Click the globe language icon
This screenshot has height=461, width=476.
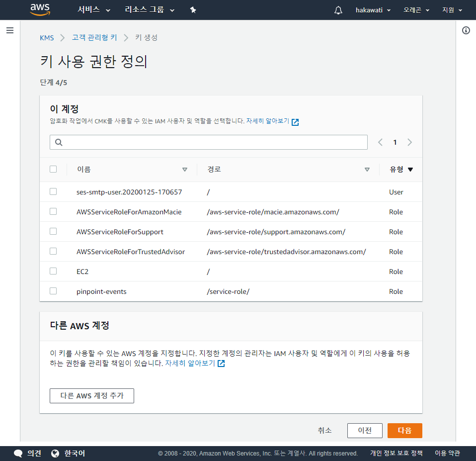point(55,454)
